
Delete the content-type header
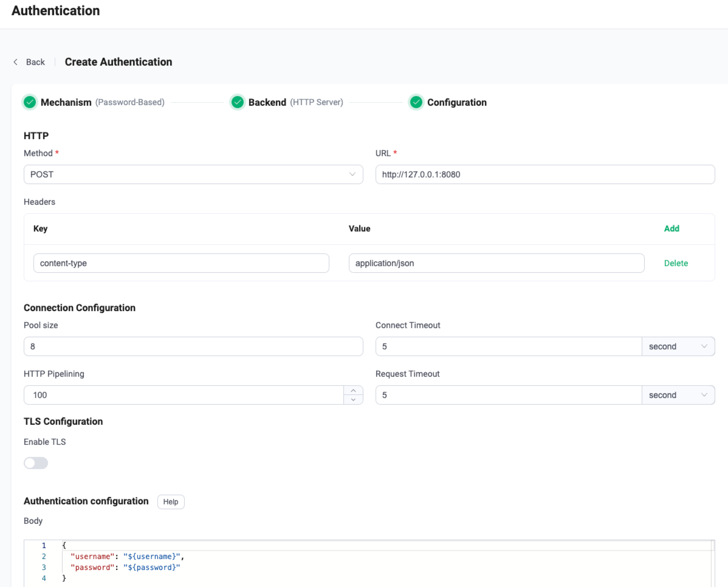click(x=676, y=263)
